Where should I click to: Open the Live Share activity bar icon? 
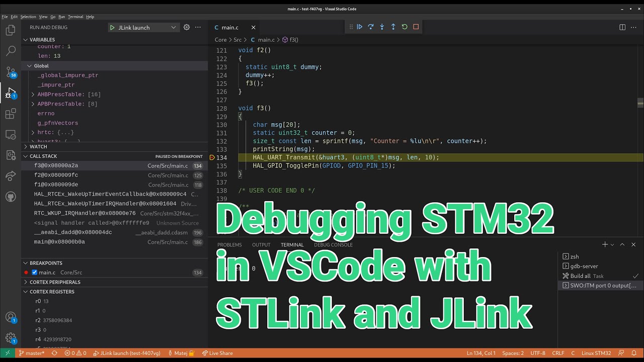coord(10,175)
